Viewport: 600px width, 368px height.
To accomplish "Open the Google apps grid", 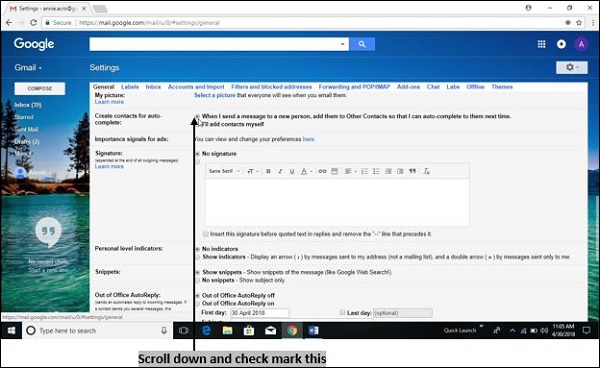I will coord(541,44).
